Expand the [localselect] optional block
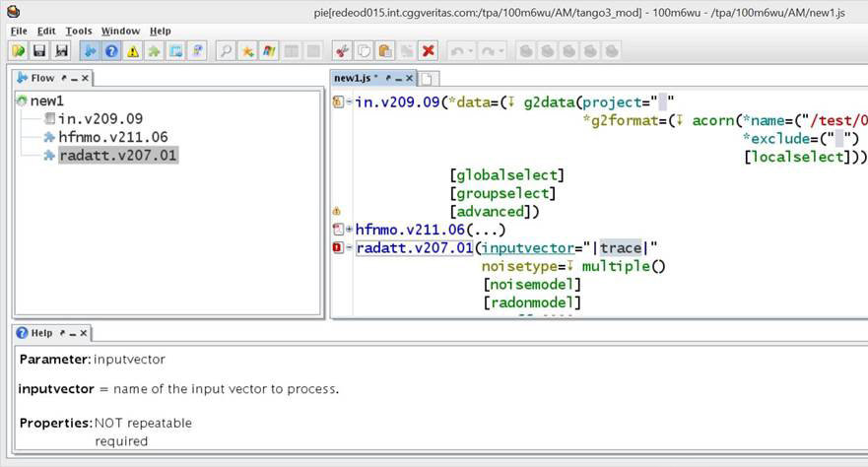868x467 pixels. 797,157
